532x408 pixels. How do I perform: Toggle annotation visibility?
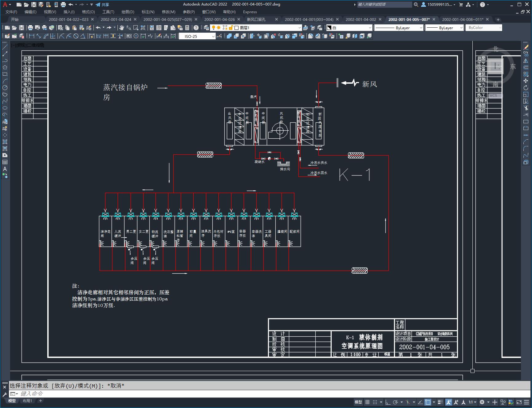[449, 402]
